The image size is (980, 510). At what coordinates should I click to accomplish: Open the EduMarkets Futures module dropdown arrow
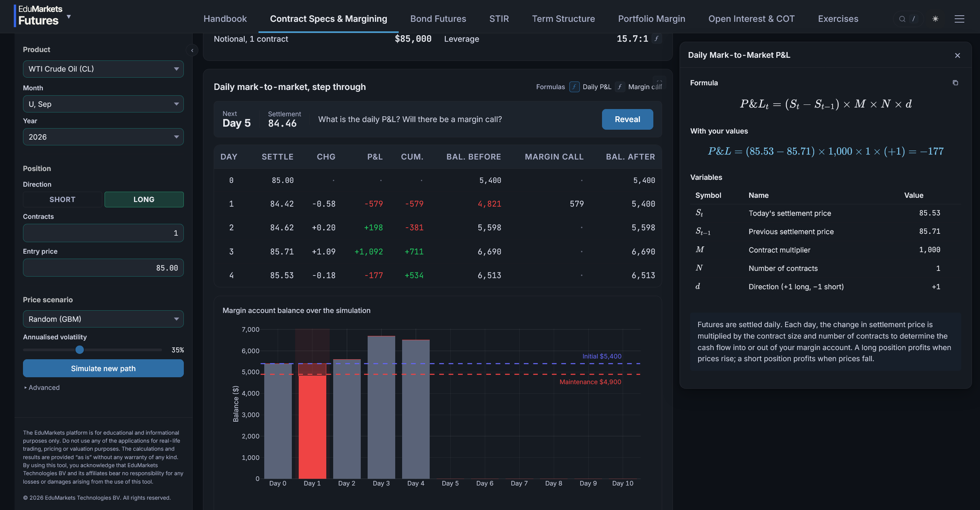(x=69, y=17)
